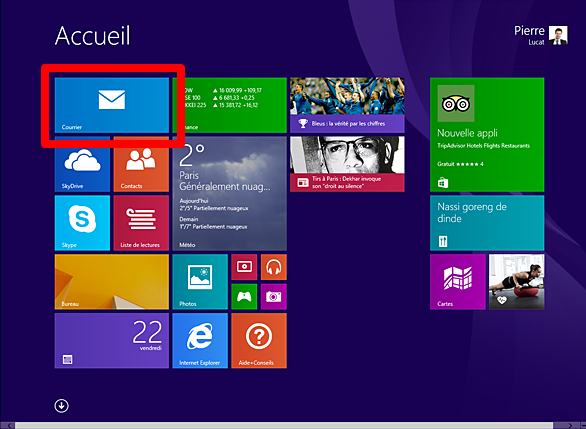This screenshot has width=586, height=429.
Task: Open the small Xbox games tile
Action: click(244, 297)
